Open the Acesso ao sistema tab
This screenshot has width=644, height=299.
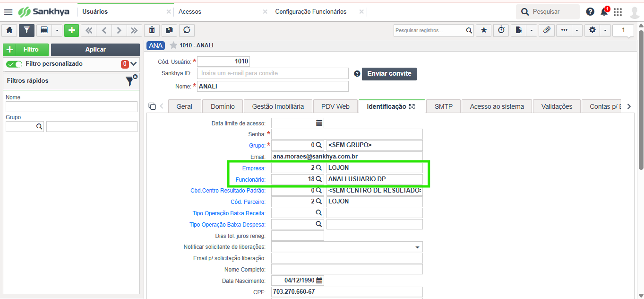point(497,106)
